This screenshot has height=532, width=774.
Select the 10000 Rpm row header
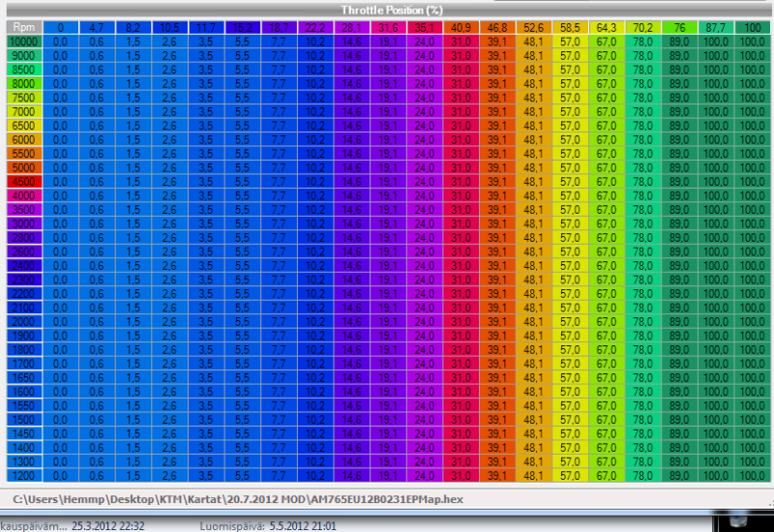[23, 42]
